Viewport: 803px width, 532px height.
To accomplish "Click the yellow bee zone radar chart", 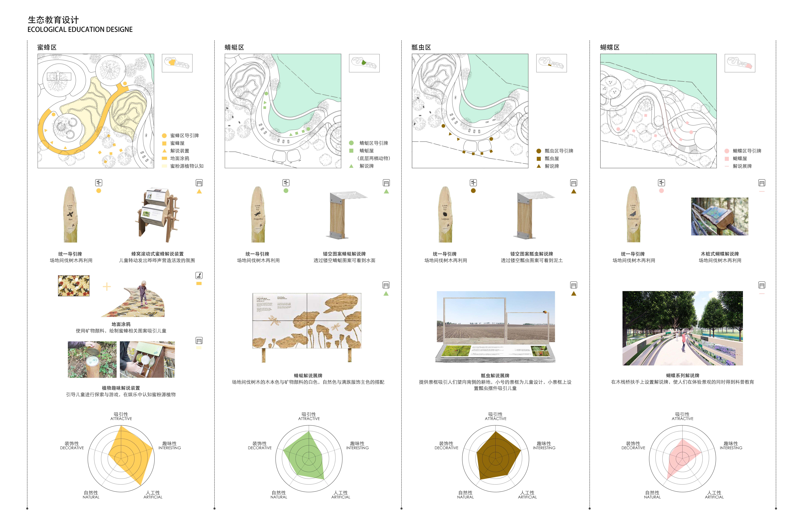I will [x=121, y=459].
